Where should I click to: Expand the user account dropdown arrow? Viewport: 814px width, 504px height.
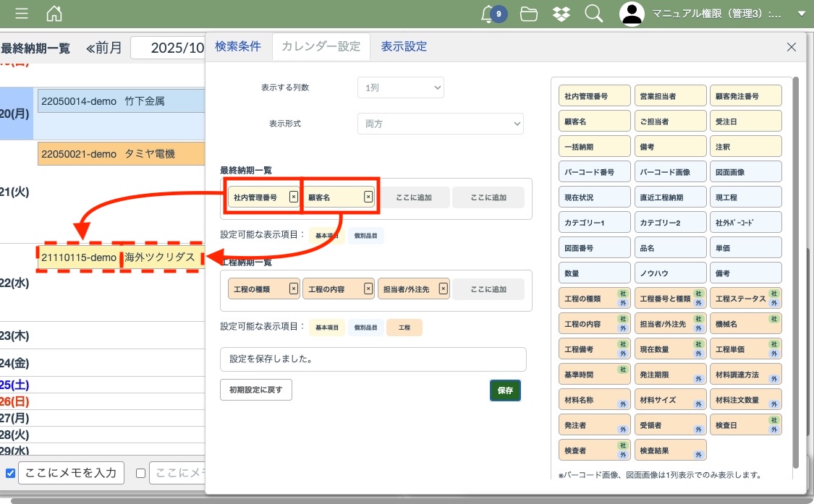point(800,14)
